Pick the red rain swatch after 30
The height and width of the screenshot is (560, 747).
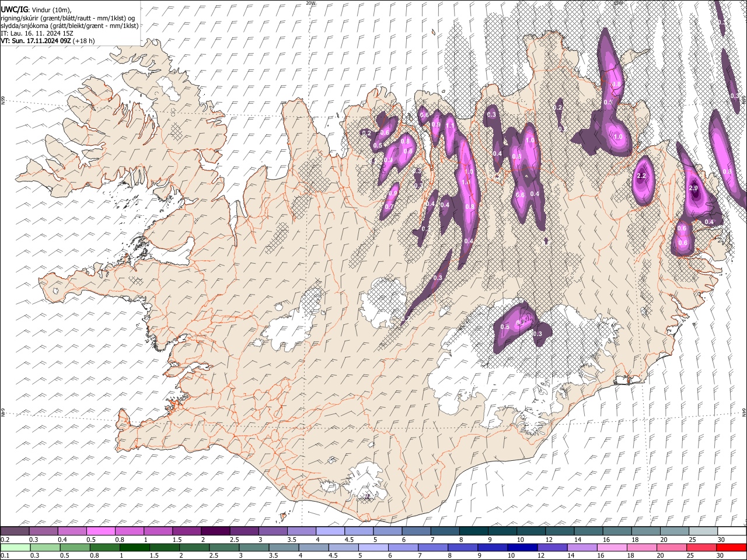(x=731, y=547)
